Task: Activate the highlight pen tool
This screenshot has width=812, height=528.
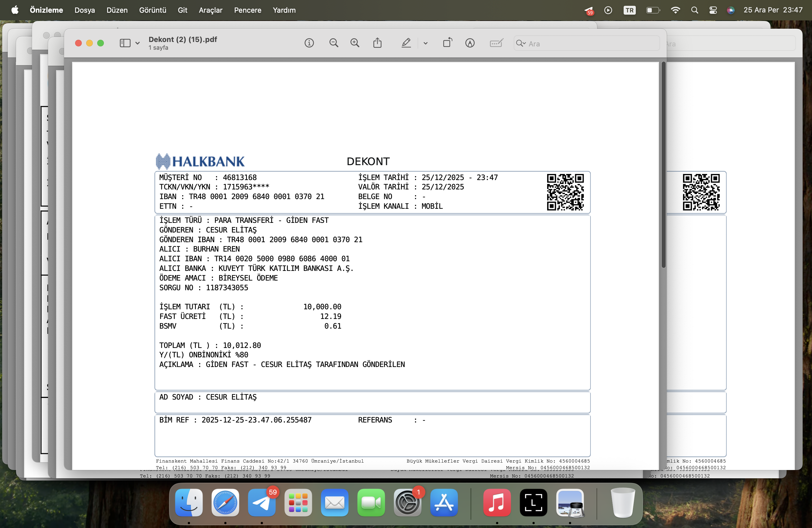Action: tap(406, 43)
